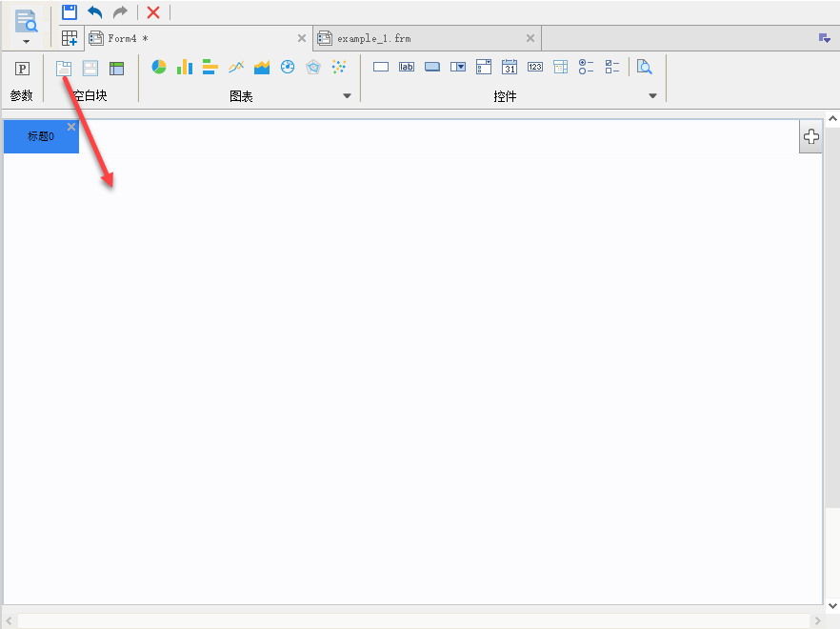Select the button widget icon
840x629 pixels.
(x=432, y=67)
